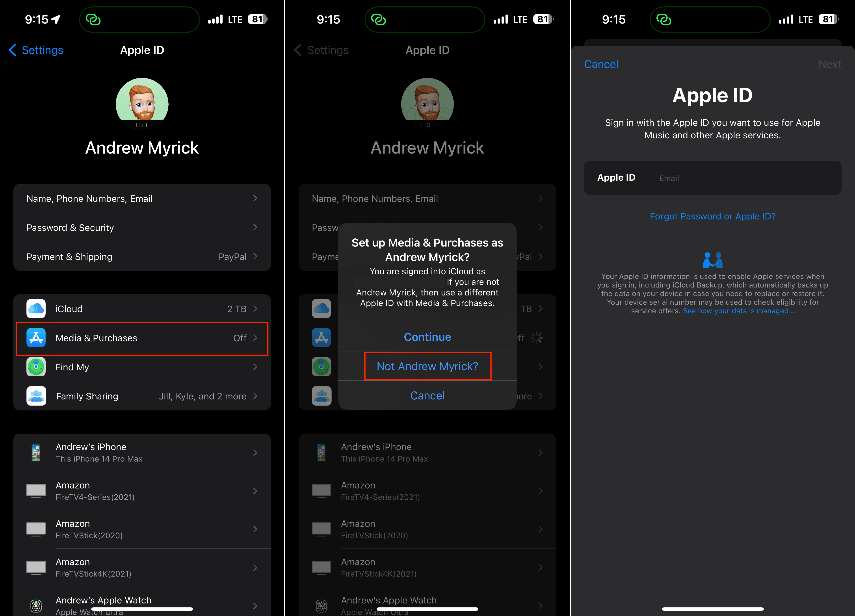Tap the FireTVStick(2020) TV icon in left screen
The width and height of the screenshot is (855, 616).
36,529
